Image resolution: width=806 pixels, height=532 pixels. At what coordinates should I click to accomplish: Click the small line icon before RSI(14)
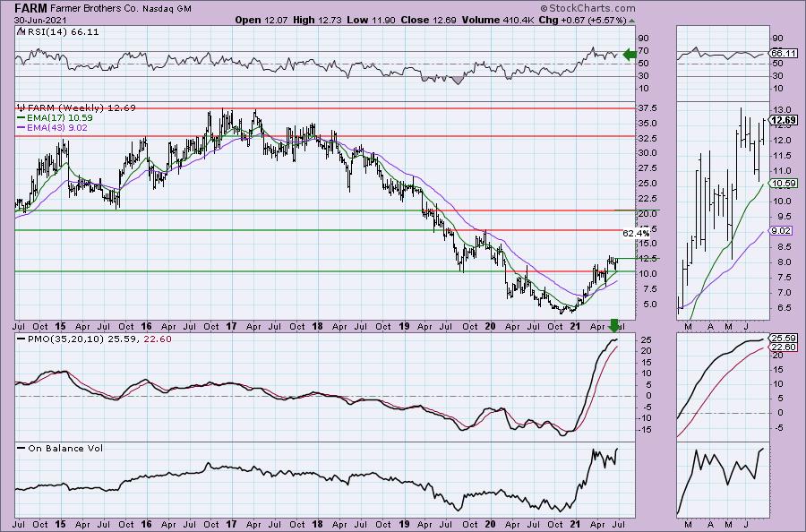[20, 31]
